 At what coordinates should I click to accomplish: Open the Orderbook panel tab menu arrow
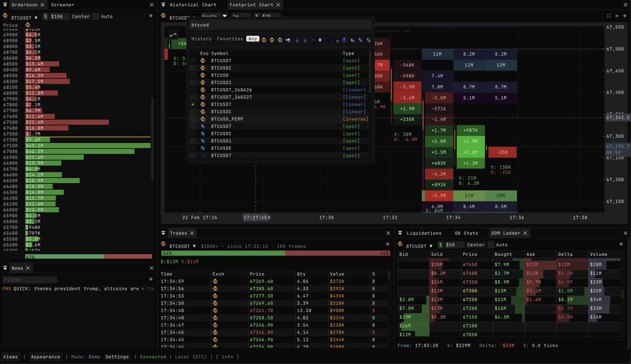[x=5, y=5]
